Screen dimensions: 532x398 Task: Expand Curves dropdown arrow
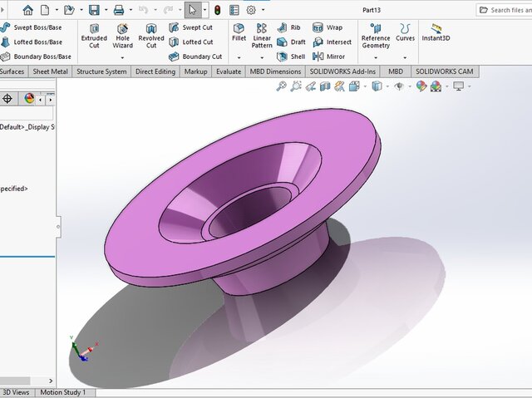405,57
